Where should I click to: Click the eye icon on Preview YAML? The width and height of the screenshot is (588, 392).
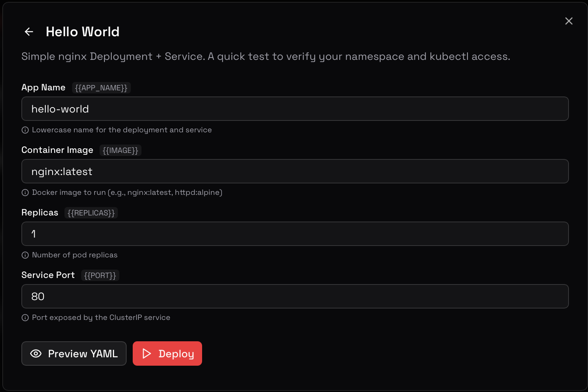click(36, 353)
